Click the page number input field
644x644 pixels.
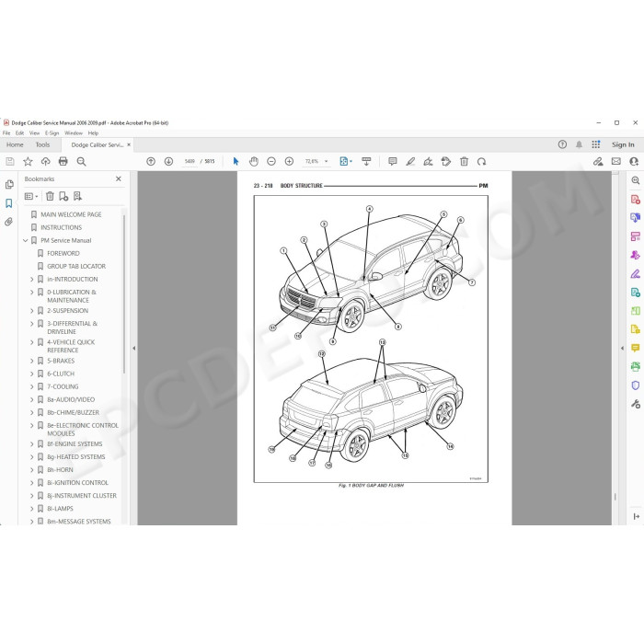tap(190, 161)
